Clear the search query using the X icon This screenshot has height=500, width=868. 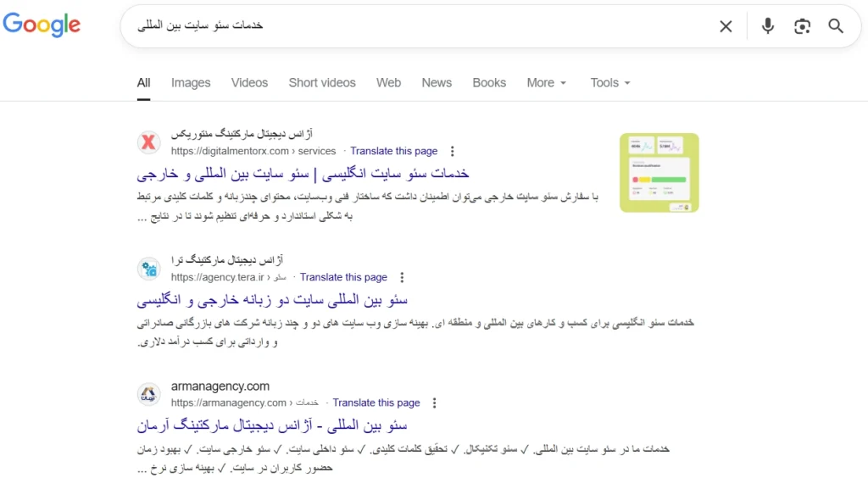click(x=726, y=26)
